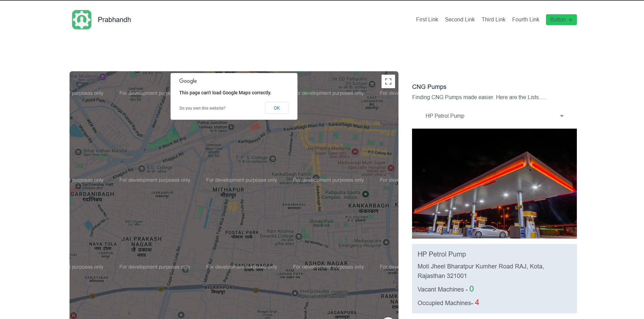Click the Patna Junction railway station marker

pyautogui.click(x=231, y=127)
